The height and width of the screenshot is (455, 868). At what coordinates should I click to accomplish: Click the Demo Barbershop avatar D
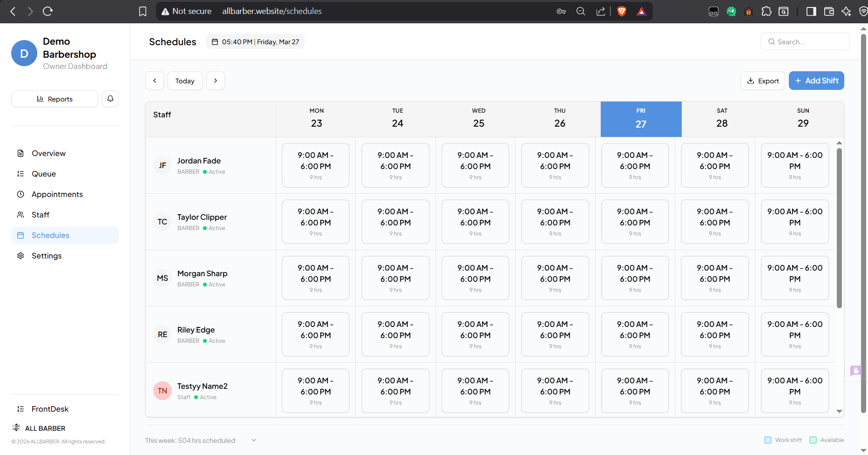24,53
